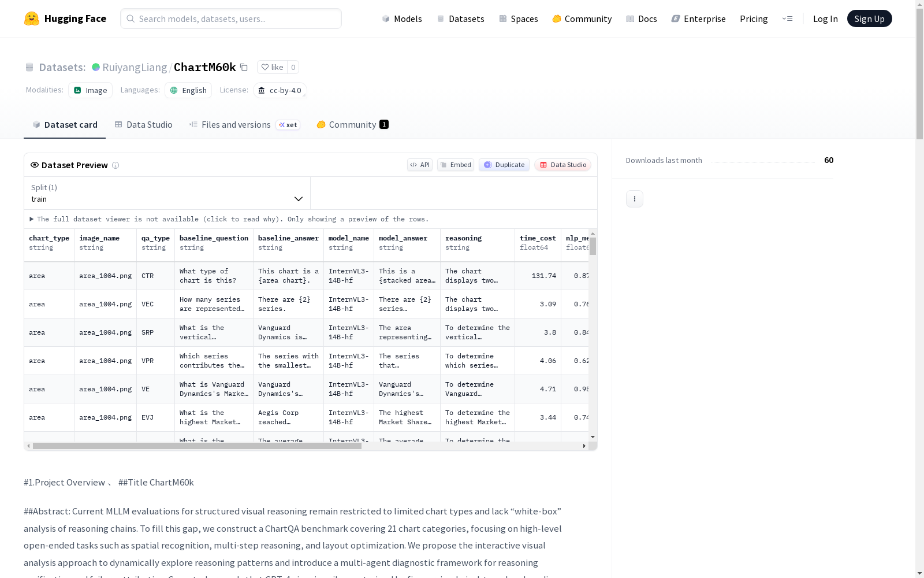Viewport: 924px width, 578px height.
Task: Click the Datasets breadcrumb icon
Action: [x=29, y=67]
